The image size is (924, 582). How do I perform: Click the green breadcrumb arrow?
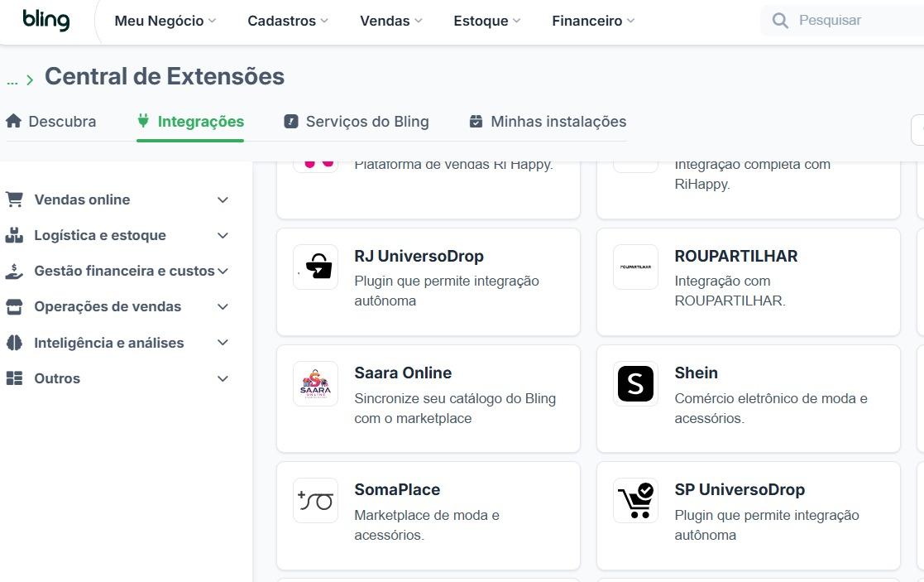pyautogui.click(x=30, y=80)
